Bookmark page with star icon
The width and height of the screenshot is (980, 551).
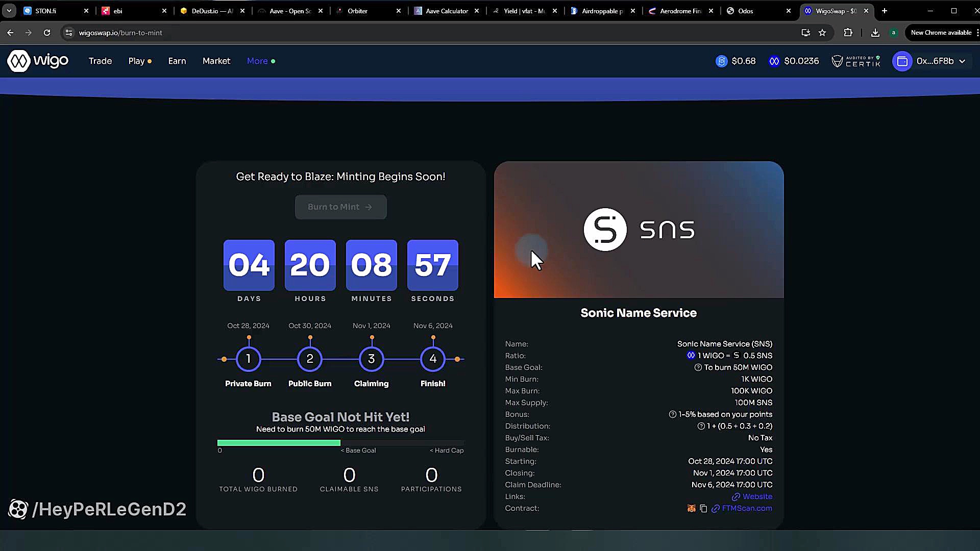point(822,33)
